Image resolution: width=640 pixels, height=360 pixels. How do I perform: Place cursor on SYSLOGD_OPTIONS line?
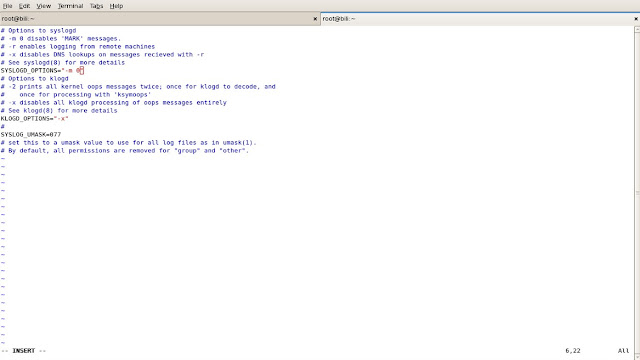point(42,71)
